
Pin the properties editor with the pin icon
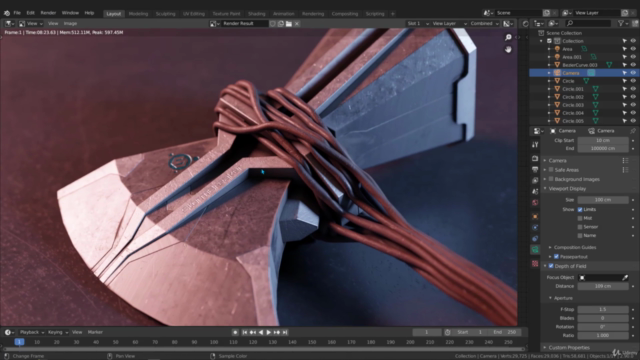[x=633, y=131]
